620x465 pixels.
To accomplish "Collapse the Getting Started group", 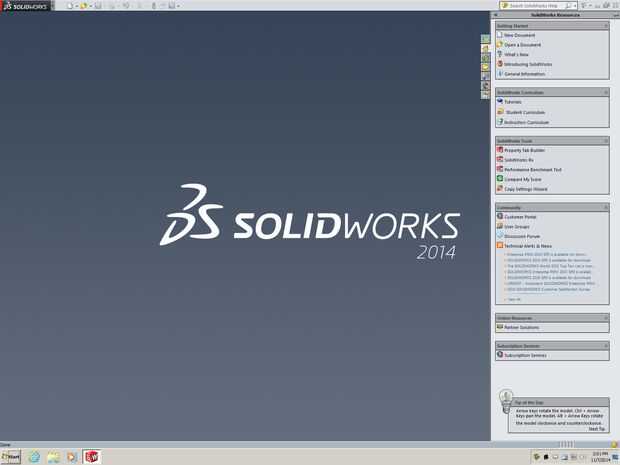I will (x=606, y=26).
